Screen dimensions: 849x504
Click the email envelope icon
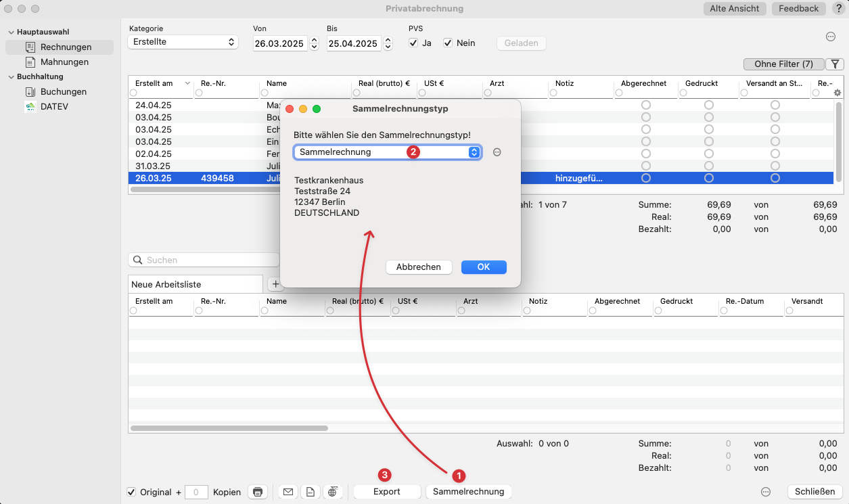tap(288, 492)
